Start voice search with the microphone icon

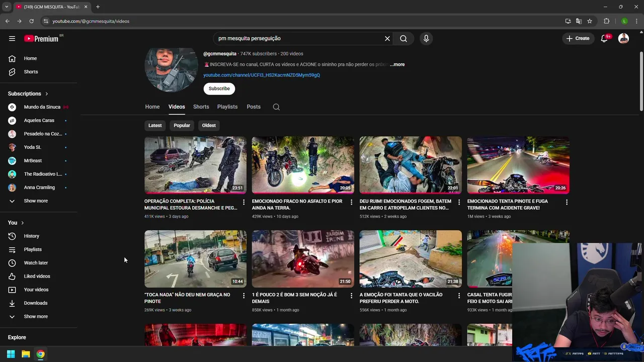point(426,38)
